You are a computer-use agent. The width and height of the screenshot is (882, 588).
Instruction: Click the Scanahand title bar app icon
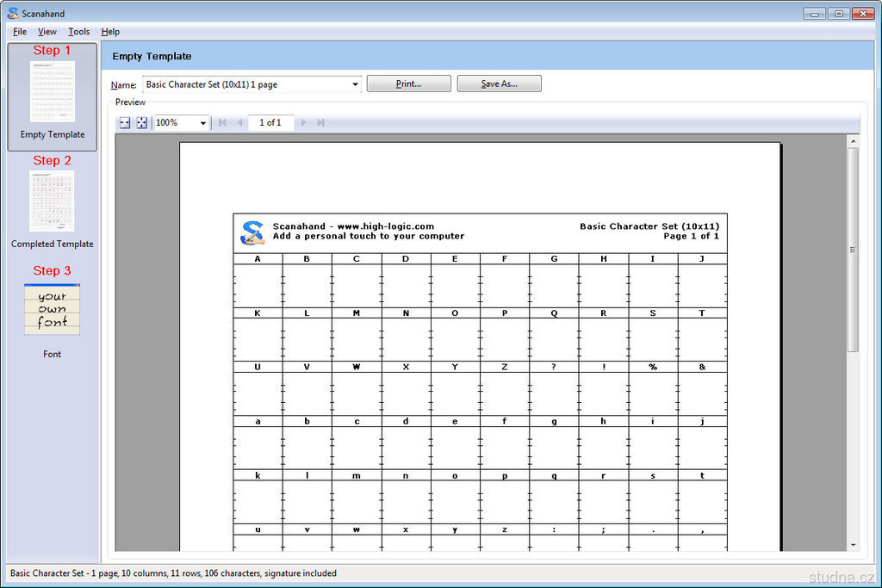coord(13,14)
